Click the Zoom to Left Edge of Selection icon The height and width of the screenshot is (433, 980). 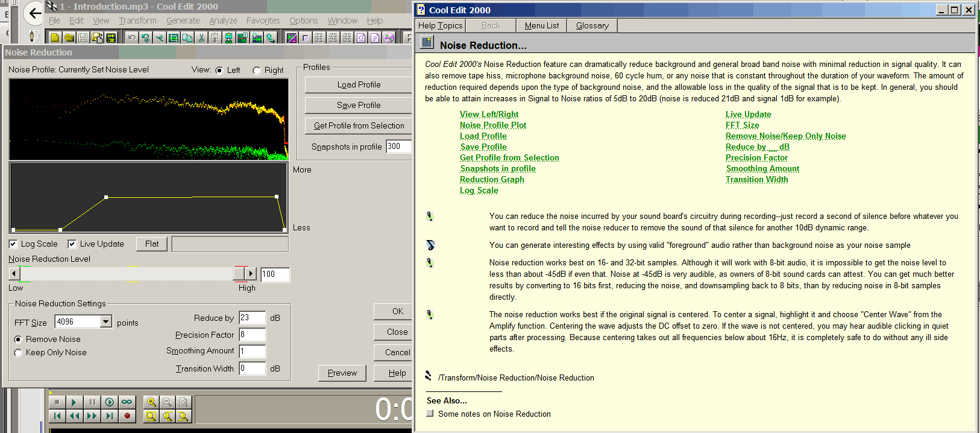pos(168,416)
